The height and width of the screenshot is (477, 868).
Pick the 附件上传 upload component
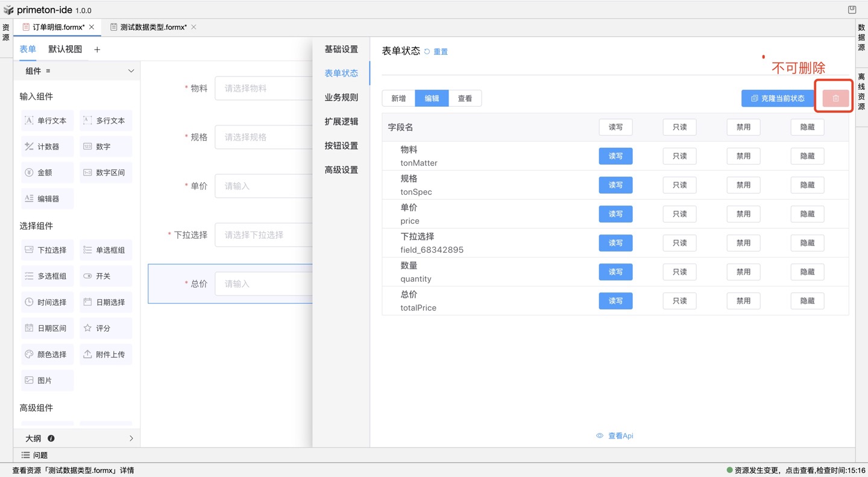105,355
